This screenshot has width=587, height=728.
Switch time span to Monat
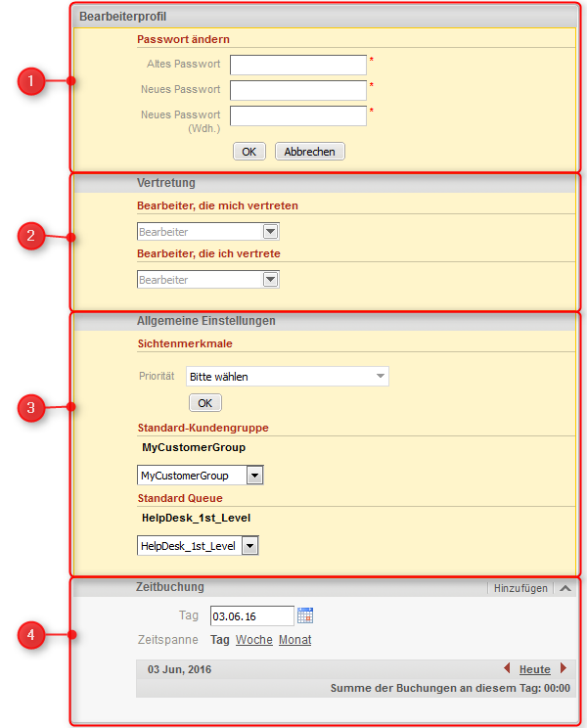coord(294,640)
